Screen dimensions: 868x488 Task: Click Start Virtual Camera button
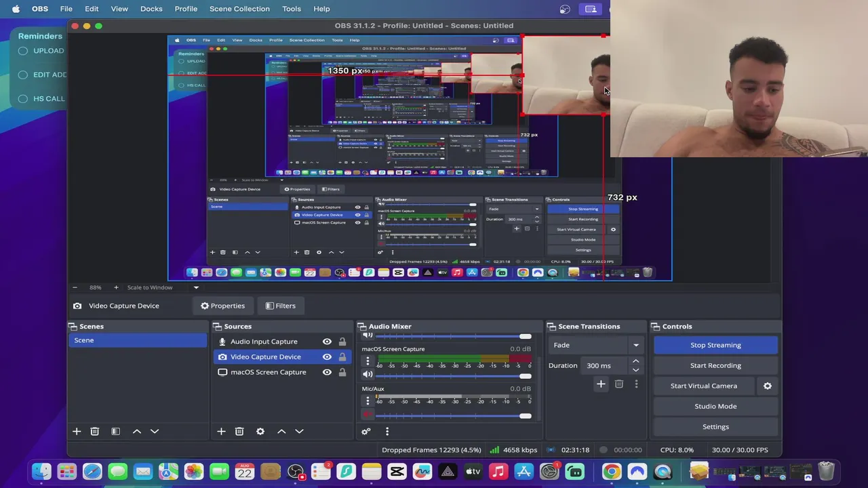(704, 386)
